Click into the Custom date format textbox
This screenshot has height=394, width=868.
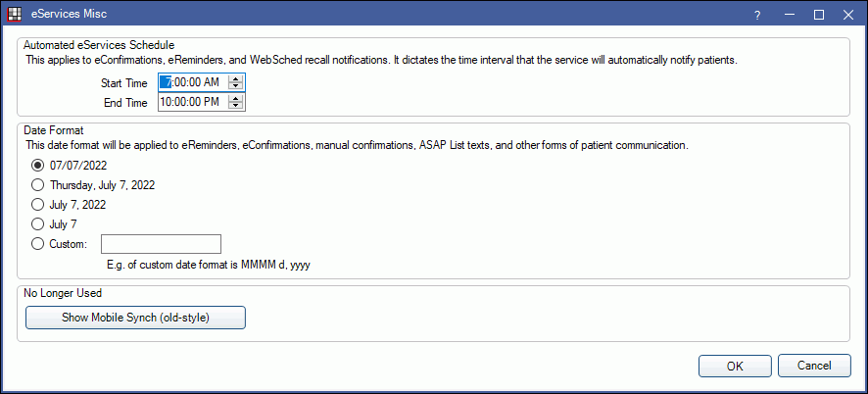tap(161, 244)
